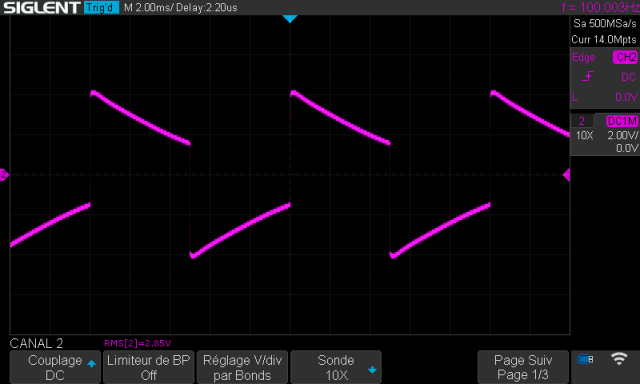
Task: Select the channel 2 ground level marker
Action: click(x=4, y=175)
